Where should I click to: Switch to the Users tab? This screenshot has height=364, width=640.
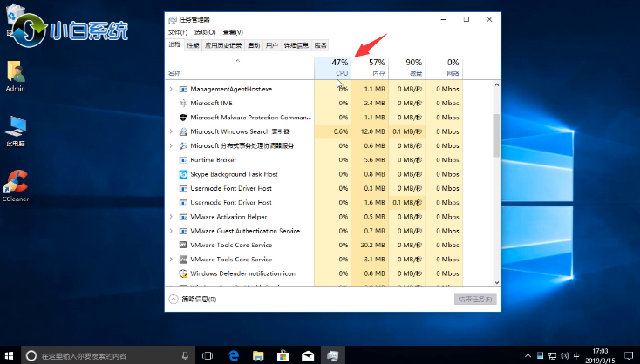[272, 45]
